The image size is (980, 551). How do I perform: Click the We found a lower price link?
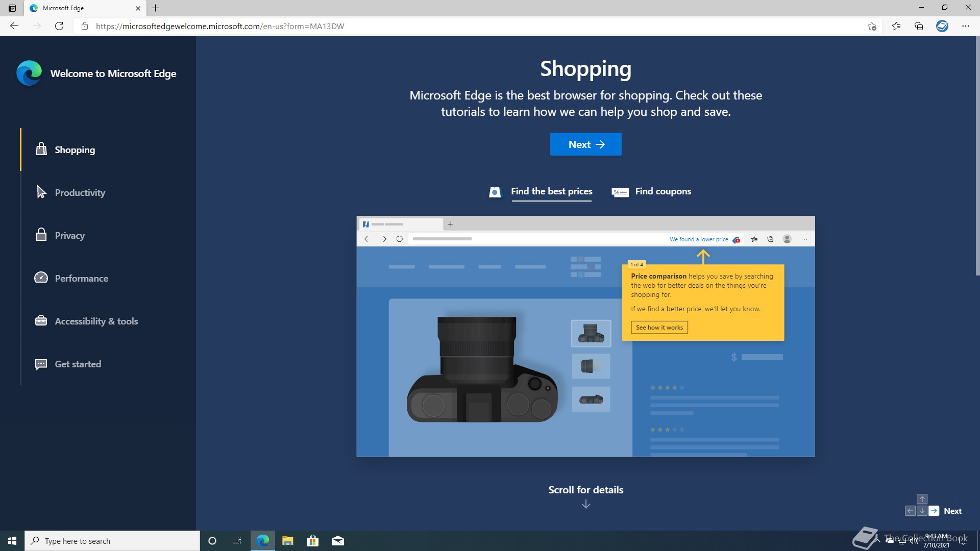pos(699,239)
